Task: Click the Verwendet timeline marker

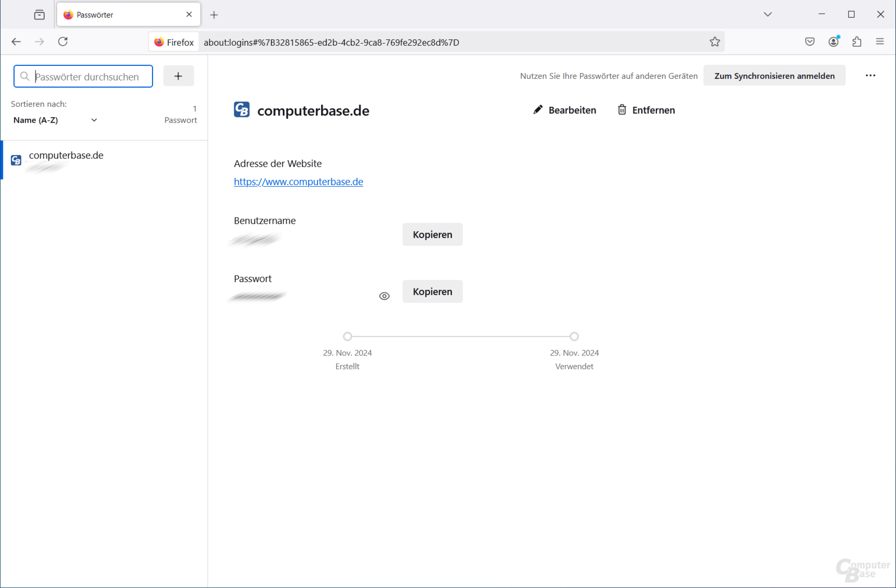Action: pos(574,336)
